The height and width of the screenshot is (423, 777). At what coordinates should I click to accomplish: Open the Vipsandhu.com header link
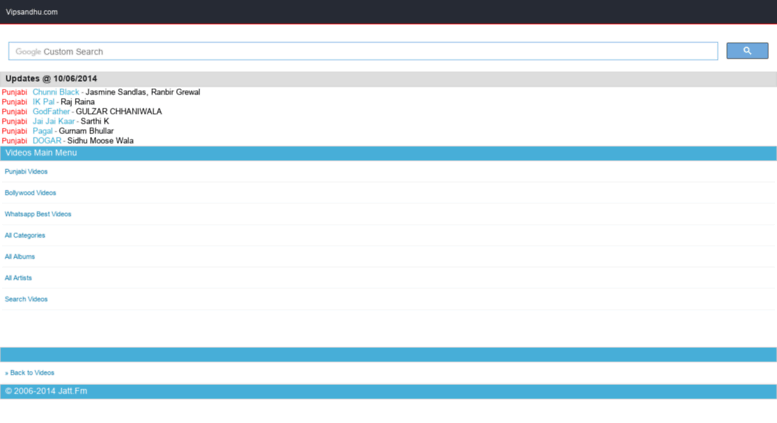32,12
